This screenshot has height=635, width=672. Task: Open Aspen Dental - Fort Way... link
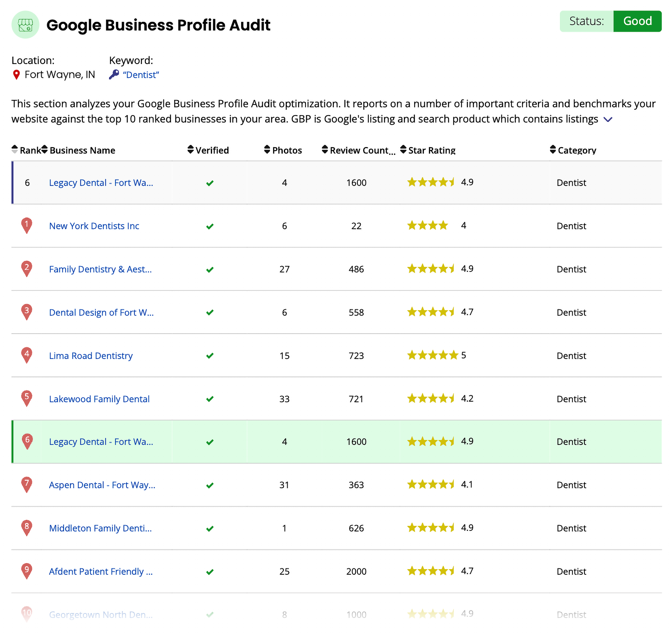point(102,485)
